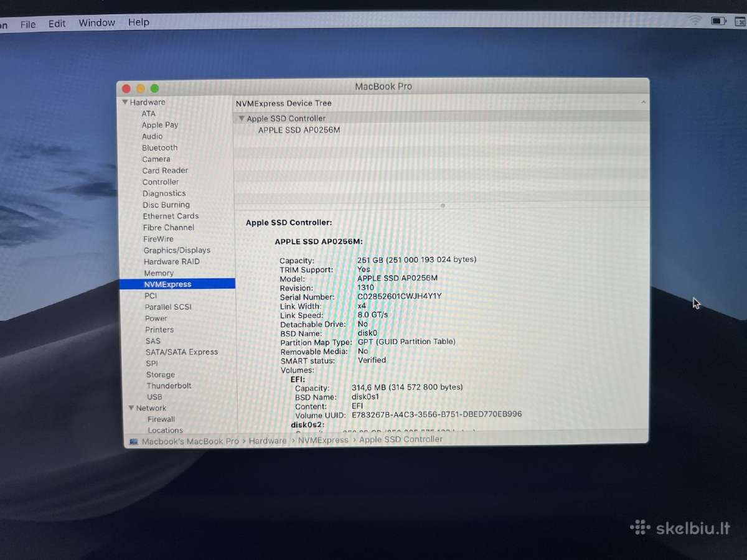Open the Edit menu
The width and height of the screenshot is (747, 560).
tap(57, 23)
